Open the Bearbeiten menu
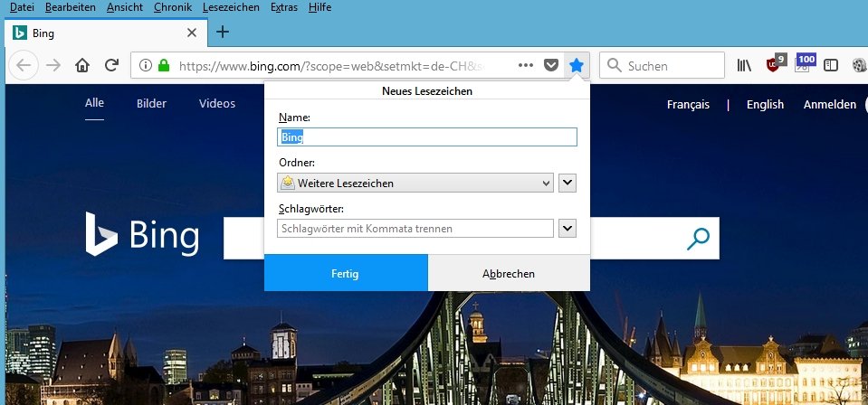 click(71, 7)
